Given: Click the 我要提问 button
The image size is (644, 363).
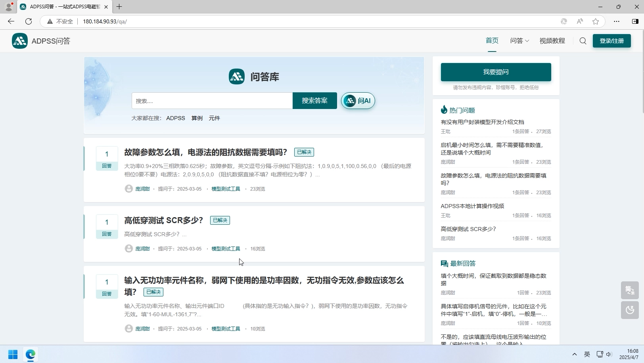Looking at the screenshot, I should click(x=495, y=72).
